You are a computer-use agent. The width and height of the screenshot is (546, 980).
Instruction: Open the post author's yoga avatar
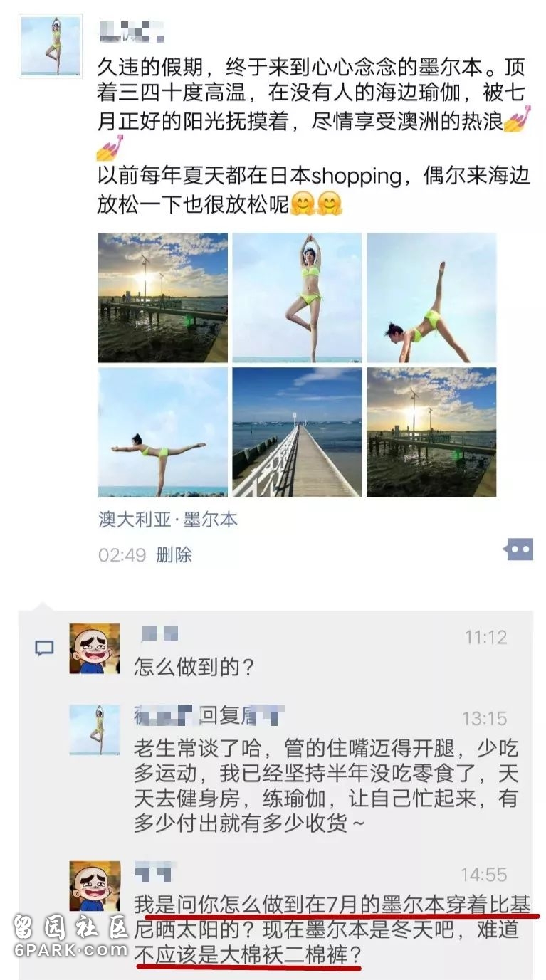click(x=51, y=46)
